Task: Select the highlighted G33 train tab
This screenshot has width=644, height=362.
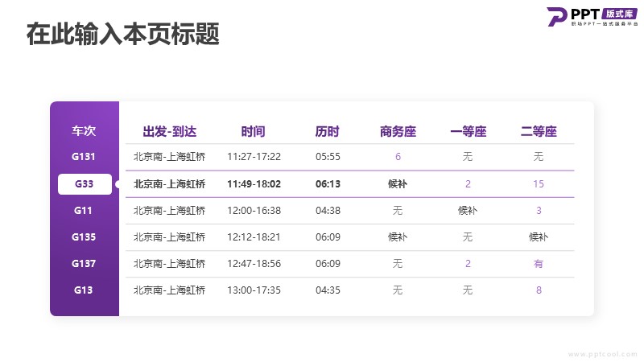Action: pyautogui.click(x=85, y=184)
